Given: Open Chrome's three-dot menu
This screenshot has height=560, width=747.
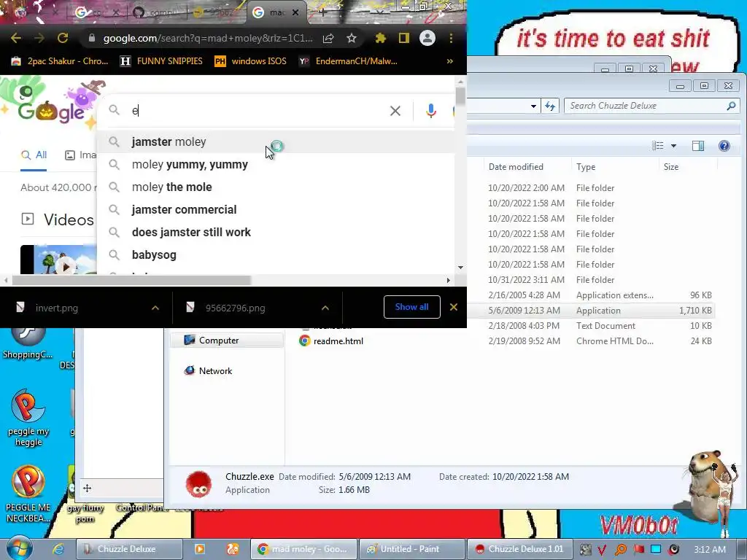Looking at the screenshot, I should [x=451, y=38].
